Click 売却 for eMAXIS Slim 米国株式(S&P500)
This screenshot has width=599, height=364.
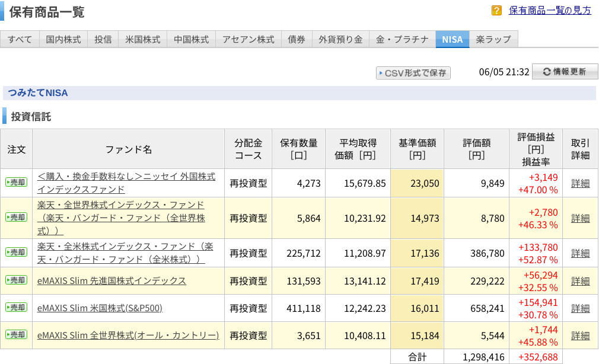[x=17, y=307]
